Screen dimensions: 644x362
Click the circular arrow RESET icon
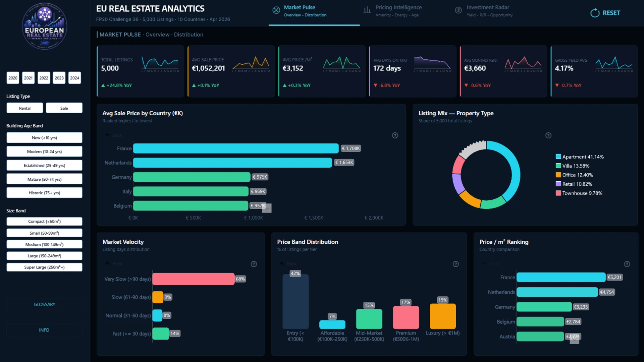(595, 13)
